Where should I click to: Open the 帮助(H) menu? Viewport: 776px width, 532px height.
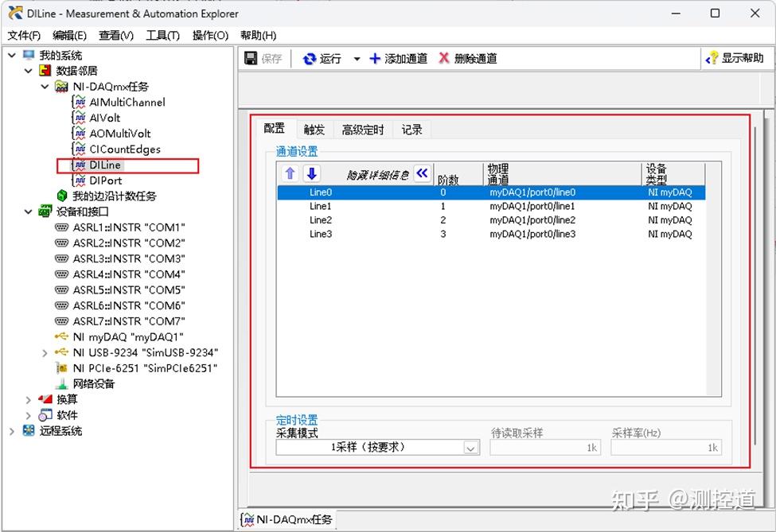click(x=259, y=36)
